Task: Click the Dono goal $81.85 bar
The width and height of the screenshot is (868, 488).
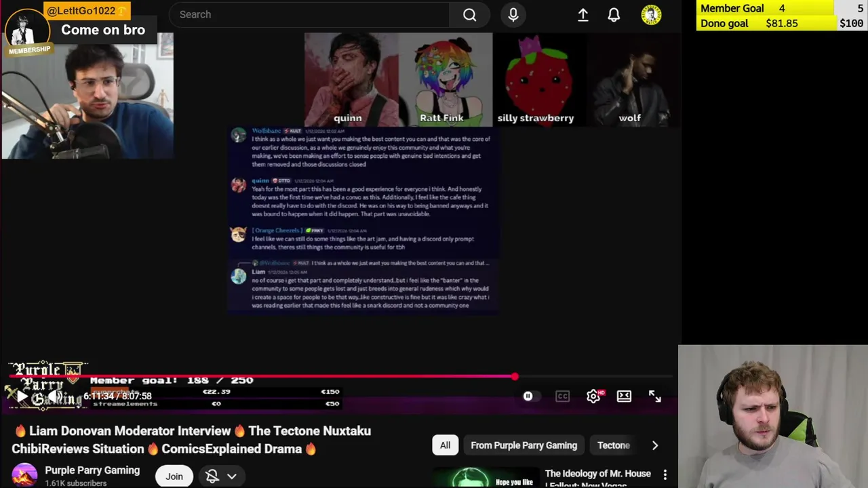Action: [x=783, y=23]
